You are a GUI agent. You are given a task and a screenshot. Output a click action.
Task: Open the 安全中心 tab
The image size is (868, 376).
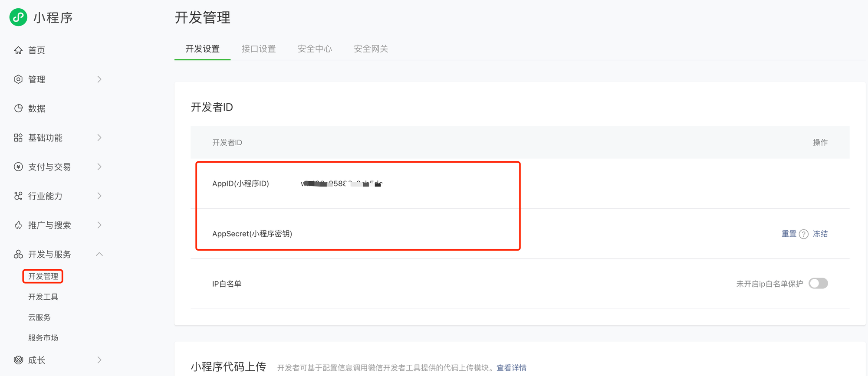315,49
